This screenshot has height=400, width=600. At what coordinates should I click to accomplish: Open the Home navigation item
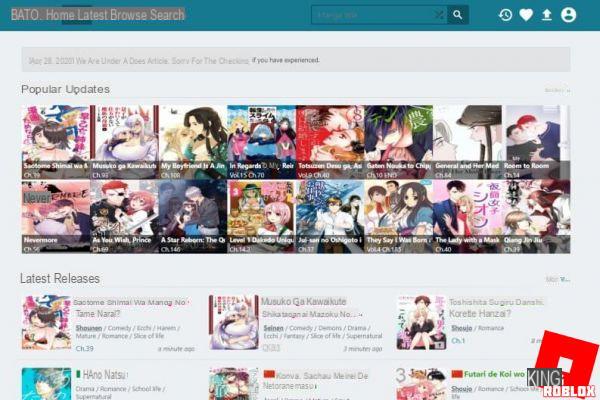pyautogui.click(x=60, y=15)
